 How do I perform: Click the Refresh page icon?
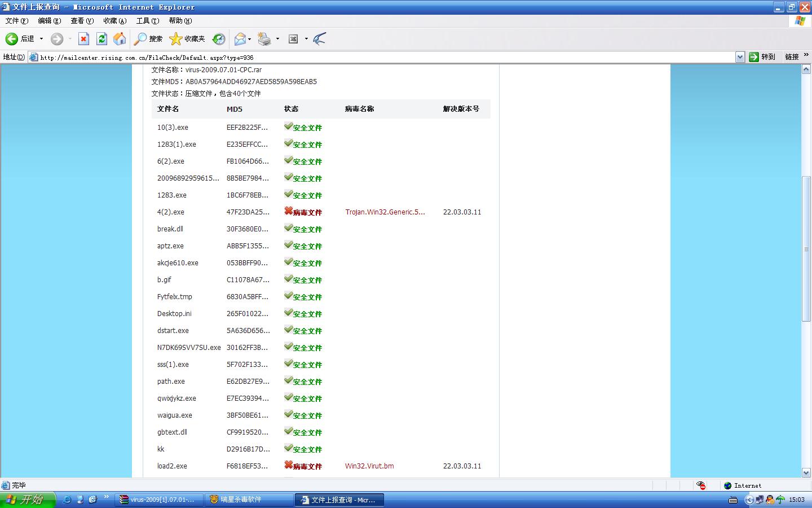pyautogui.click(x=101, y=39)
